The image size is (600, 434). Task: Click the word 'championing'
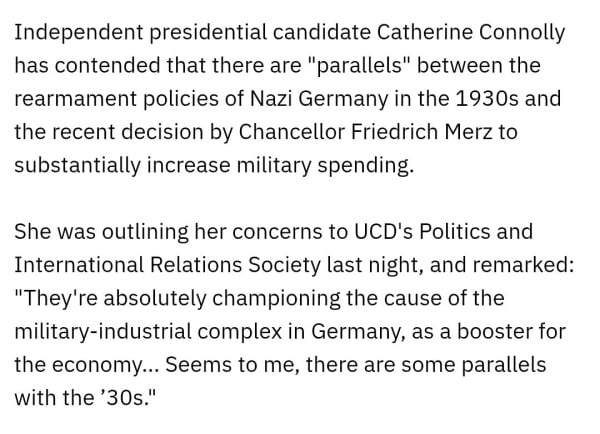[x=269, y=298]
